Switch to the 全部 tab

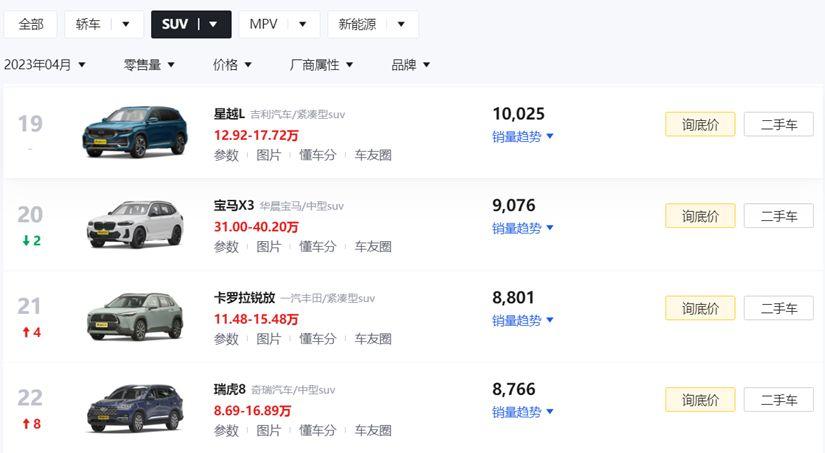31,24
